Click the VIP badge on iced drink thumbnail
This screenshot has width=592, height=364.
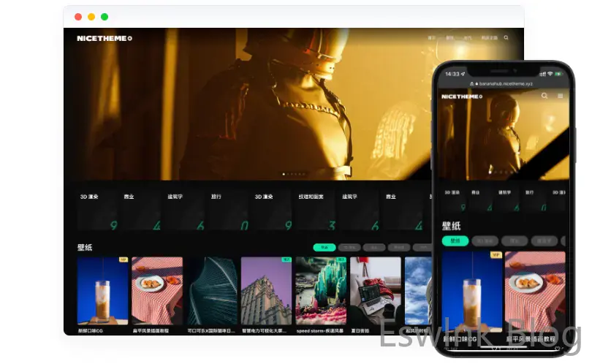coord(124,259)
